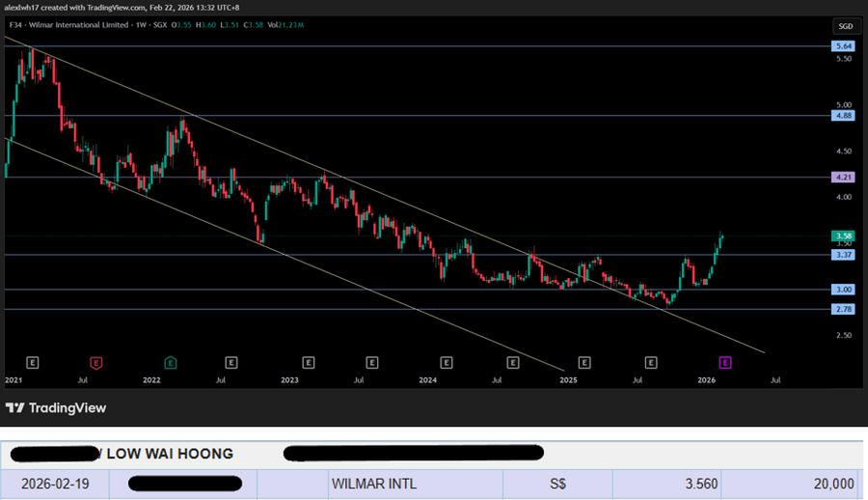Open the SGD currency selector
This screenshot has height=500, width=868.
[x=844, y=26]
